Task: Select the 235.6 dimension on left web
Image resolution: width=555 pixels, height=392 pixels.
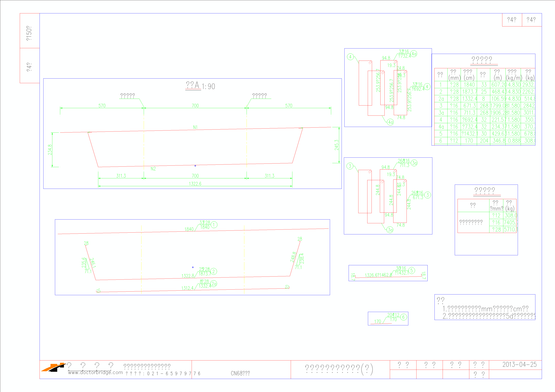Action: coord(84,263)
